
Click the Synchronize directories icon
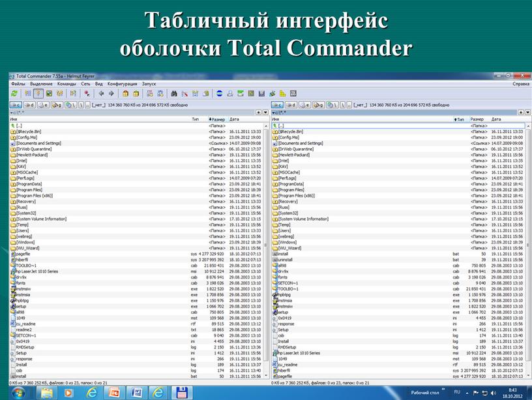195,93
